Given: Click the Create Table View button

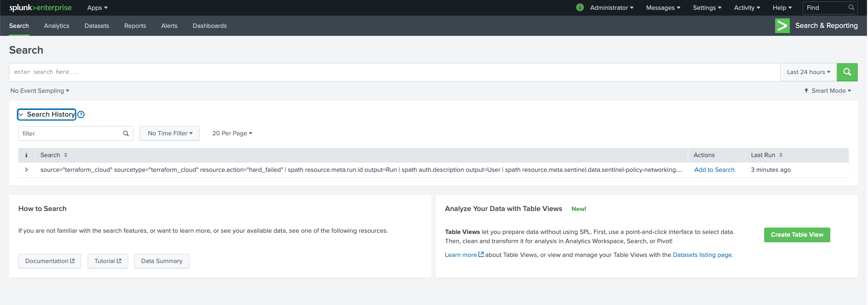Looking at the screenshot, I should [x=797, y=235].
